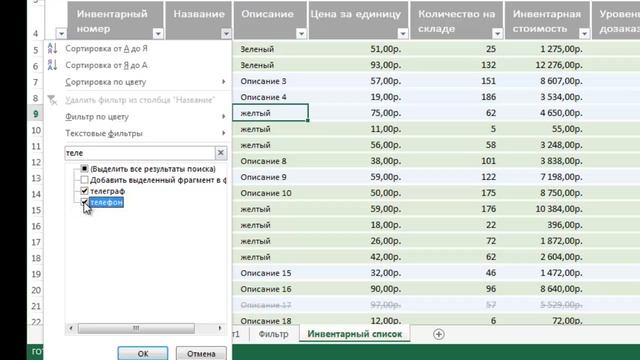Sort Я to A descending icon

(x=52, y=65)
